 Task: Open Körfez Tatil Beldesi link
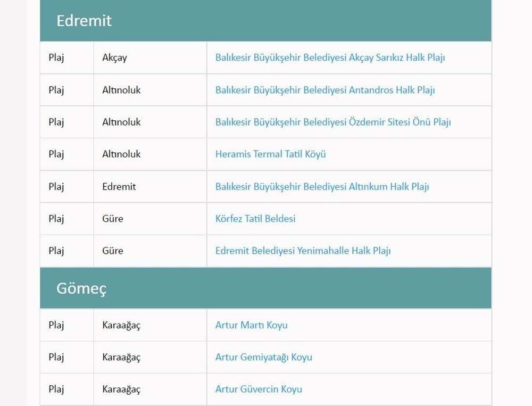[255, 219]
